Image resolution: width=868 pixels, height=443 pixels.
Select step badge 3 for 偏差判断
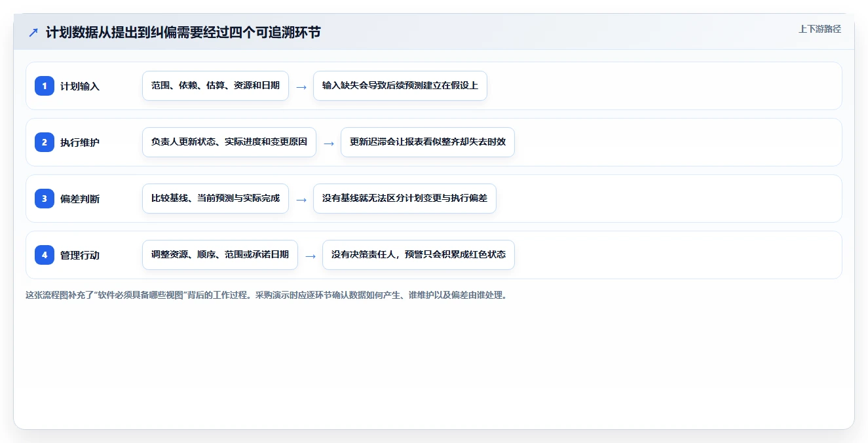click(45, 199)
